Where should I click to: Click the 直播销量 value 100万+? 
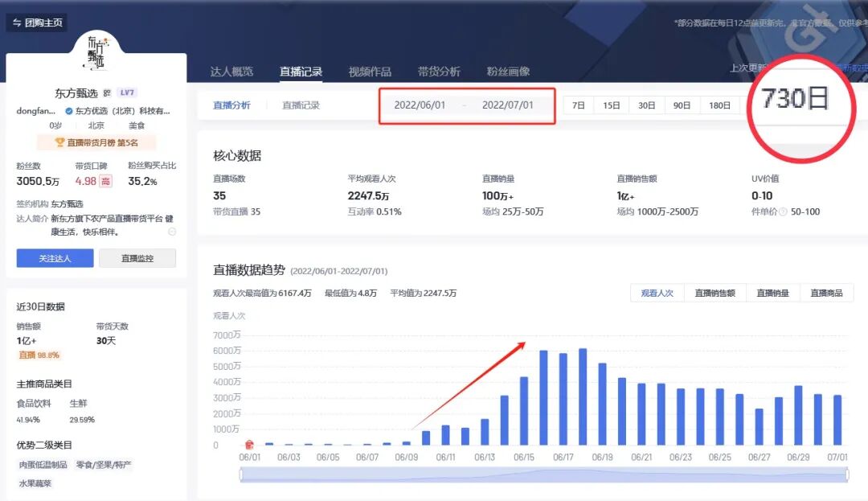tap(497, 195)
